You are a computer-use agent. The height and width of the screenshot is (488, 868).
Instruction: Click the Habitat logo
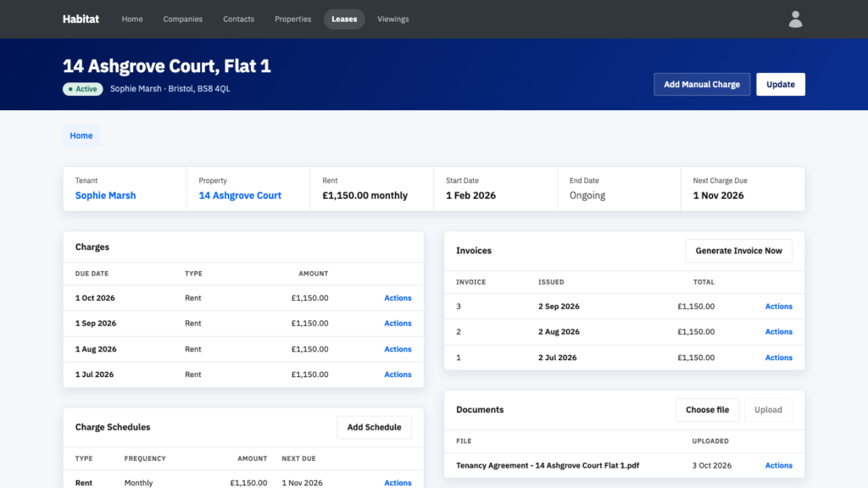click(x=81, y=19)
